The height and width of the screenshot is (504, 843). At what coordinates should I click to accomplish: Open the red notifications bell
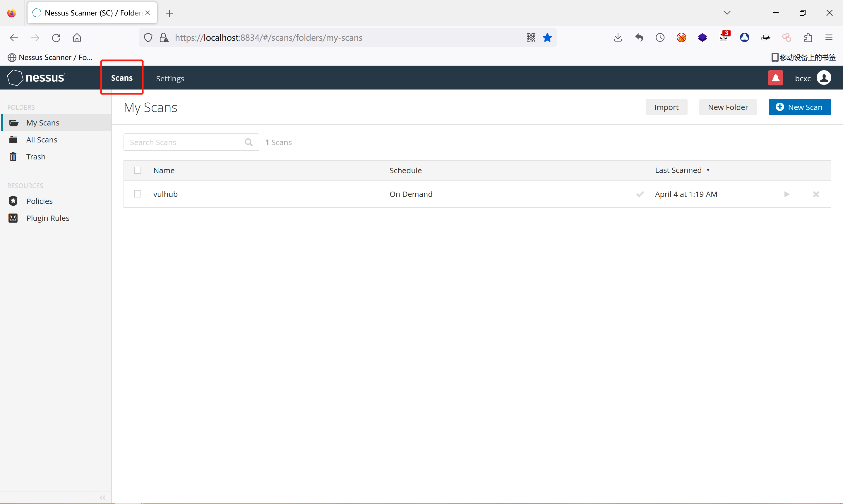click(775, 78)
